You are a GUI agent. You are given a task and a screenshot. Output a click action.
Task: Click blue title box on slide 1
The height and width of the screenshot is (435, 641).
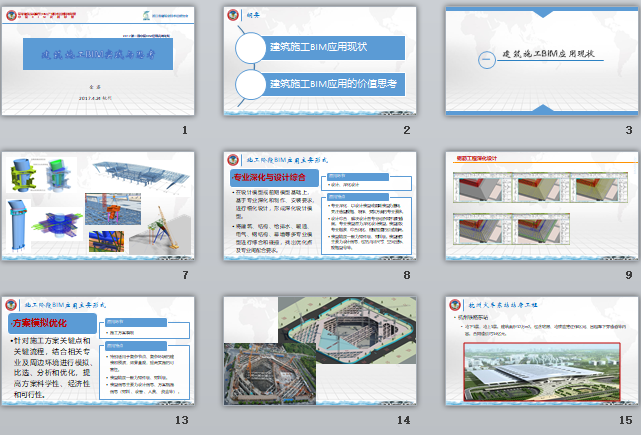98,54
